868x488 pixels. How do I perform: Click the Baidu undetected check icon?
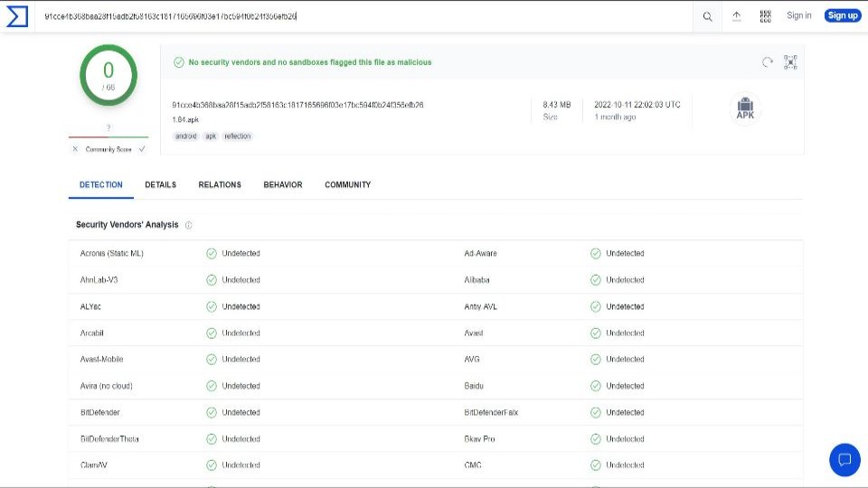point(596,386)
